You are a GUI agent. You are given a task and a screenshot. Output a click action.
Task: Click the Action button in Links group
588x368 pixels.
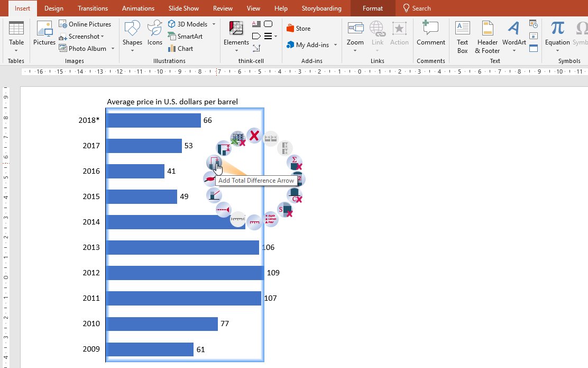399,33
